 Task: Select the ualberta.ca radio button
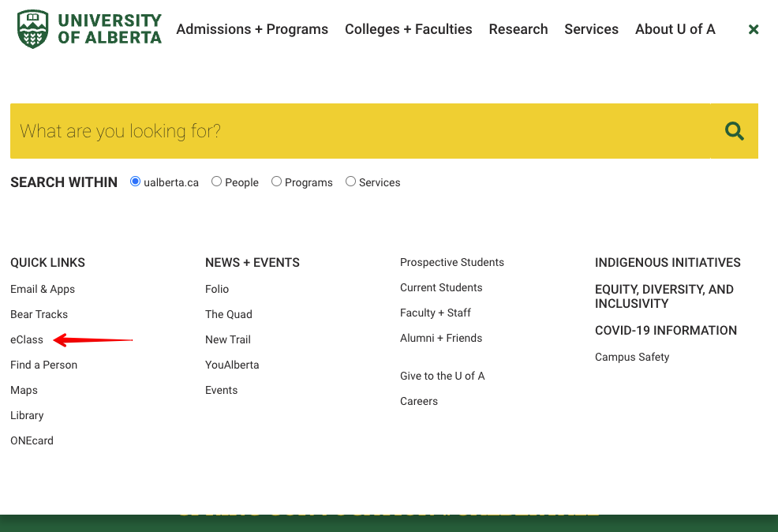(x=136, y=182)
